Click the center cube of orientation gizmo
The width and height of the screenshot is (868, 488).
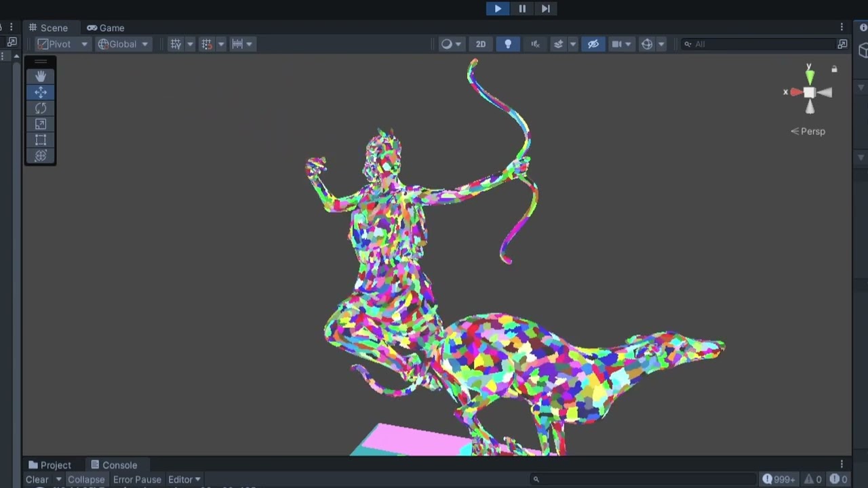(x=809, y=92)
